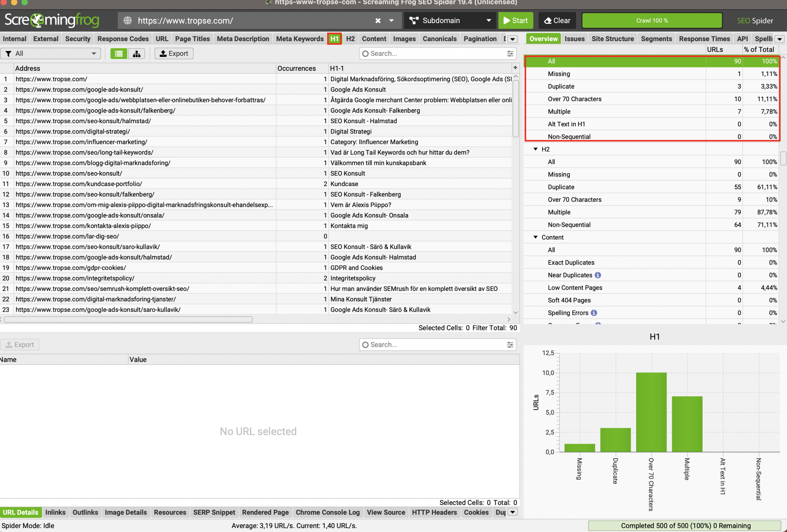Screen dimensions: 787x532
Task: Show more bottom tabs overflow arrow
Action: (x=513, y=512)
